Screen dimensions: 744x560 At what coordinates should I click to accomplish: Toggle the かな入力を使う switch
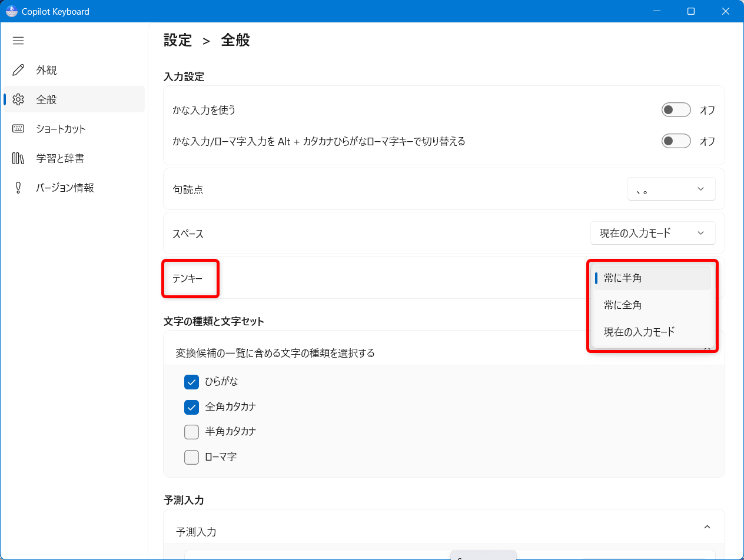[x=676, y=110]
